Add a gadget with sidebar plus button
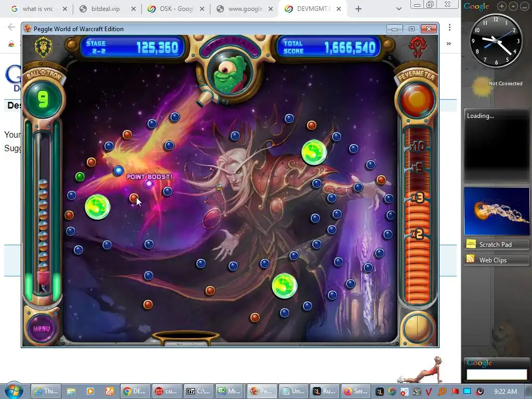 click(x=502, y=6)
